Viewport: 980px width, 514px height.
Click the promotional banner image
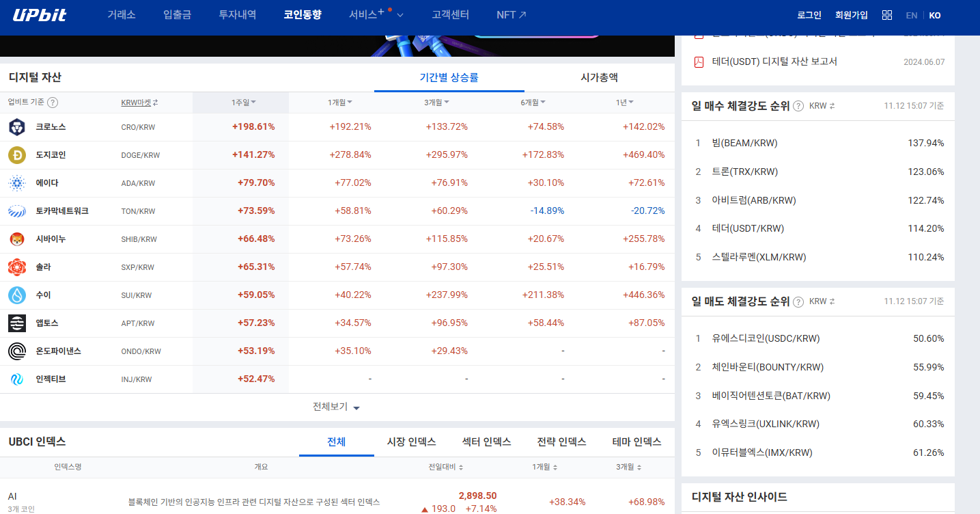(x=337, y=46)
